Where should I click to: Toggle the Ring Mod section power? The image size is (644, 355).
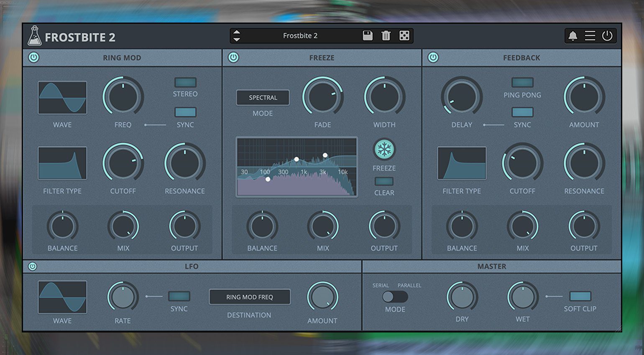click(x=34, y=58)
